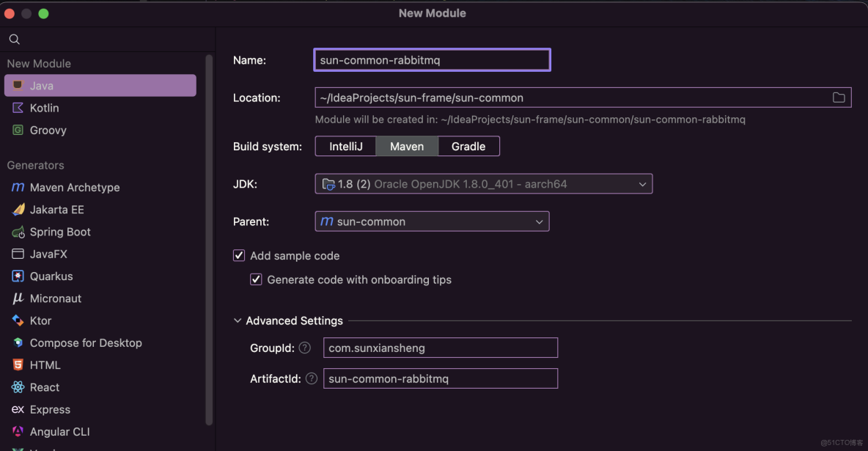Click inside the Name input field
Screen dimensions: 868x451
pyautogui.click(x=432, y=59)
